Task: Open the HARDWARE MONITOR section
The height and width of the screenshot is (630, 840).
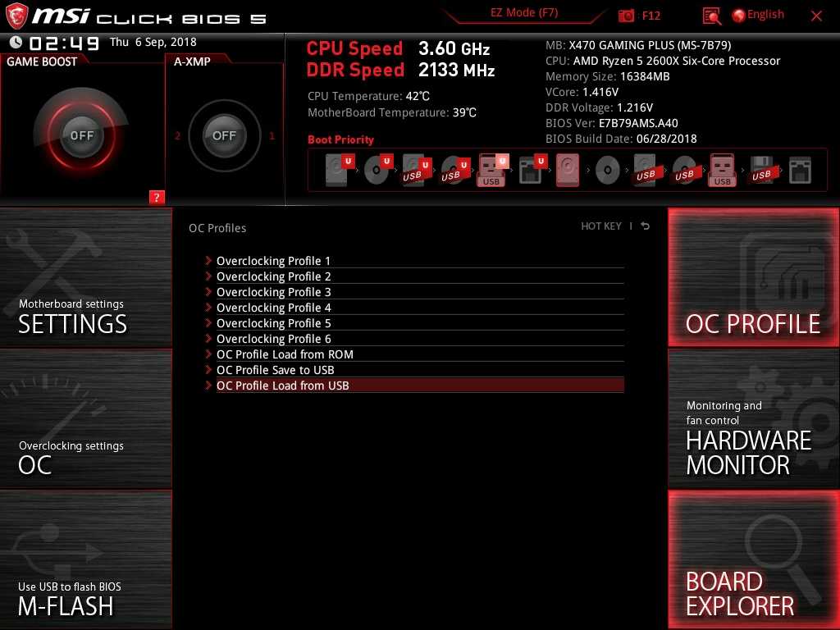Action: [753, 418]
